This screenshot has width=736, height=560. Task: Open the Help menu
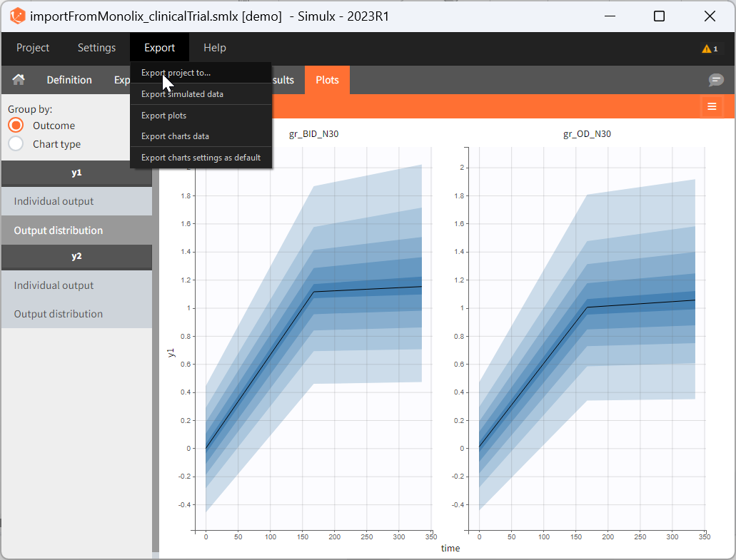(x=214, y=48)
